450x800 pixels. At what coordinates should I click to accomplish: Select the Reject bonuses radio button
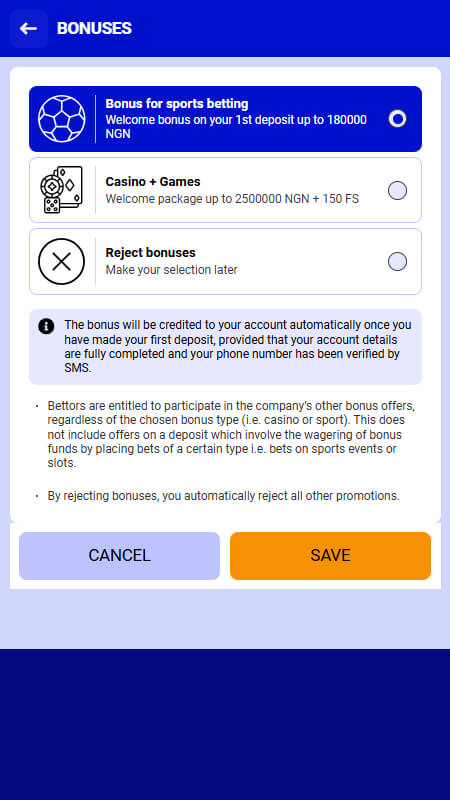click(397, 262)
